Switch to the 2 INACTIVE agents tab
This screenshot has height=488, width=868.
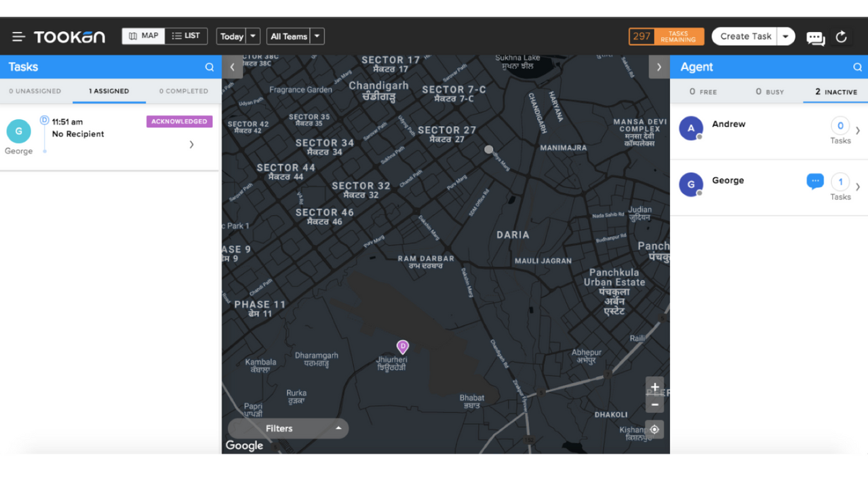(x=835, y=91)
